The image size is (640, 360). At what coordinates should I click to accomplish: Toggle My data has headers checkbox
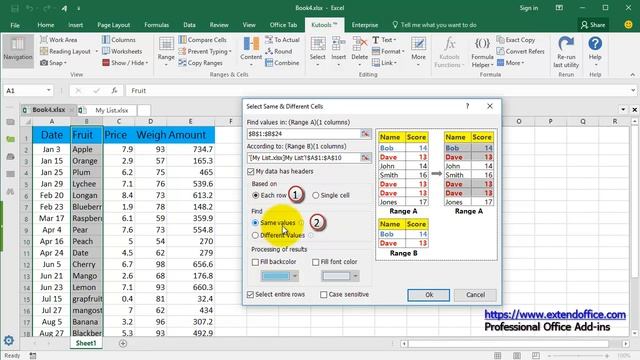(251, 171)
